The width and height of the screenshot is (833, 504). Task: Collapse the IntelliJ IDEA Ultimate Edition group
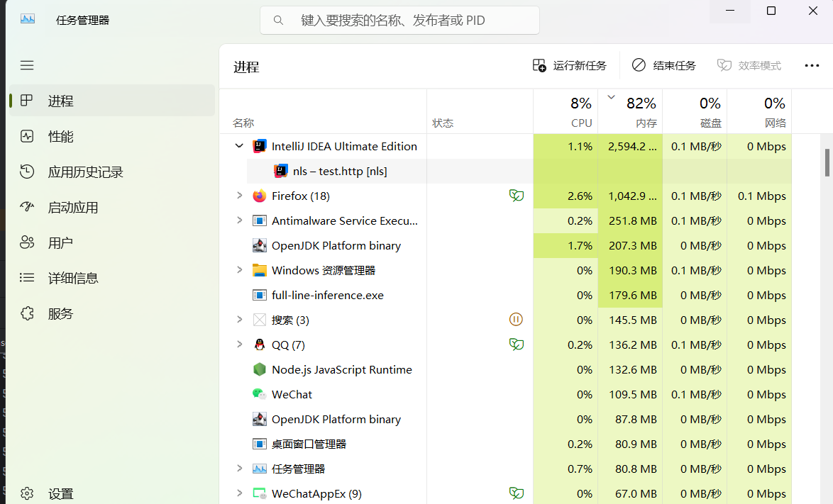(x=239, y=146)
